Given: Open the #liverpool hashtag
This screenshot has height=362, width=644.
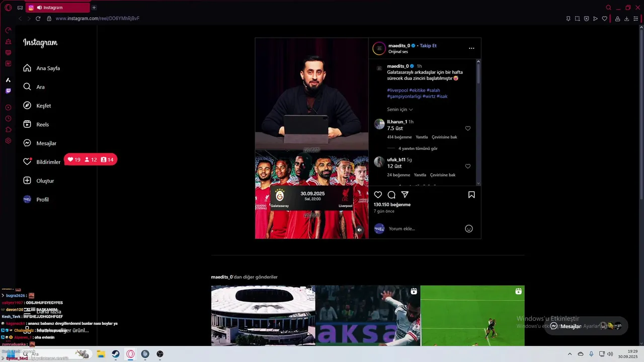Looking at the screenshot, I should coord(397,90).
